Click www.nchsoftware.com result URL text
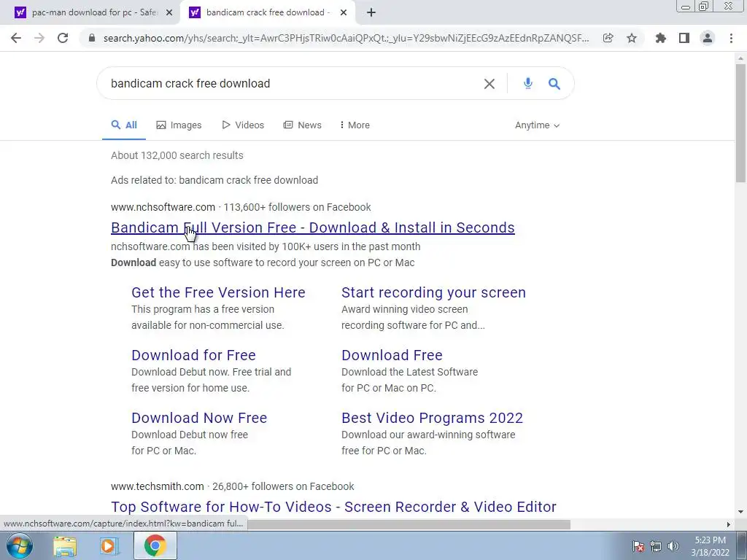The height and width of the screenshot is (560, 747). [163, 207]
